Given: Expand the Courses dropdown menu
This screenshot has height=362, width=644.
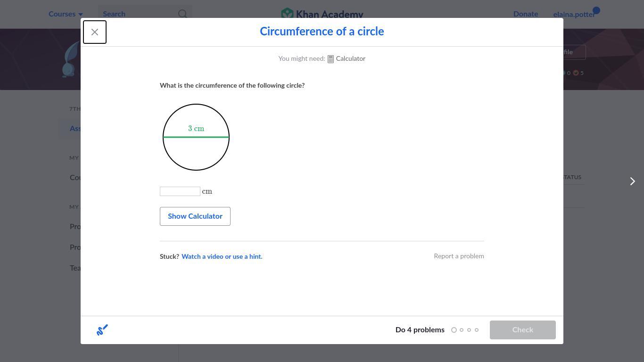Looking at the screenshot, I should tap(66, 14).
